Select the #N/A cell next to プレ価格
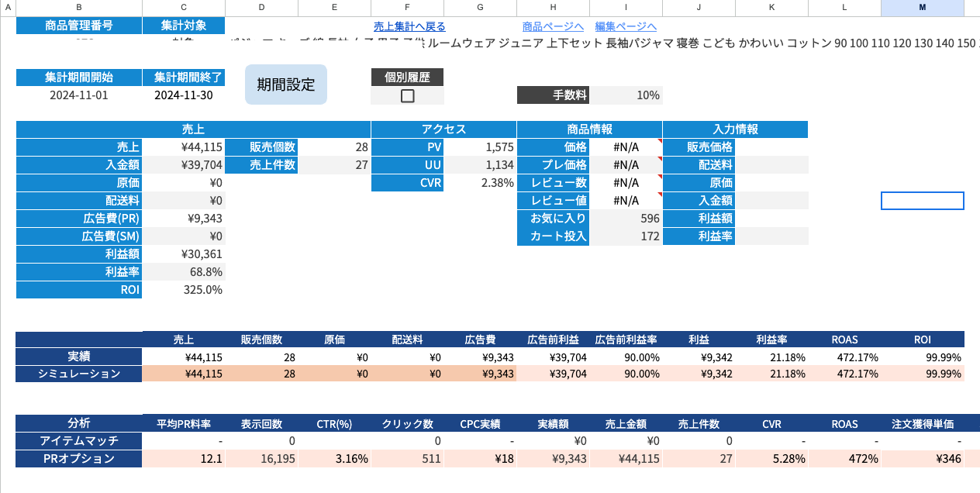Image resolution: width=980 pixels, height=493 pixels. [626, 165]
